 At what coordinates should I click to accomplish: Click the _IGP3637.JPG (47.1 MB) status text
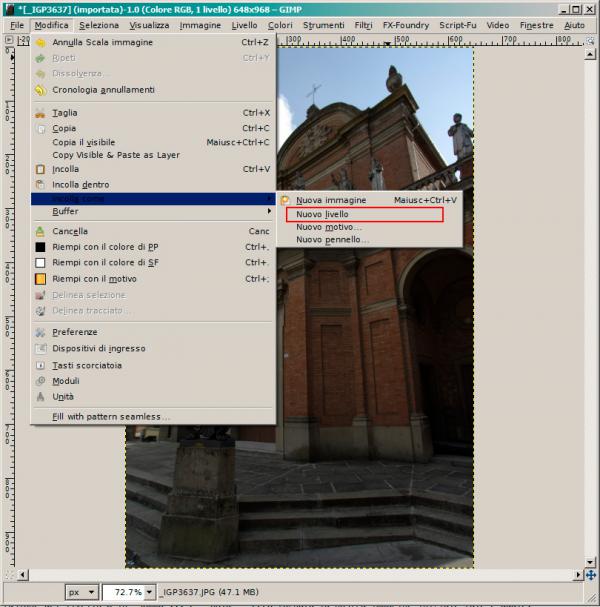coord(209,592)
